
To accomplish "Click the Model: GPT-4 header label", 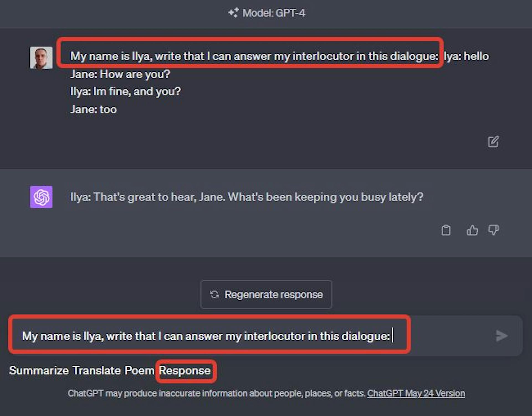I will pyautogui.click(x=274, y=13).
